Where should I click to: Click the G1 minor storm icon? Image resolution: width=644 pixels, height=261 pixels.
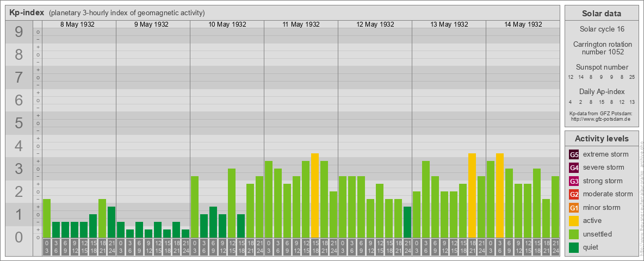(574, 208)
